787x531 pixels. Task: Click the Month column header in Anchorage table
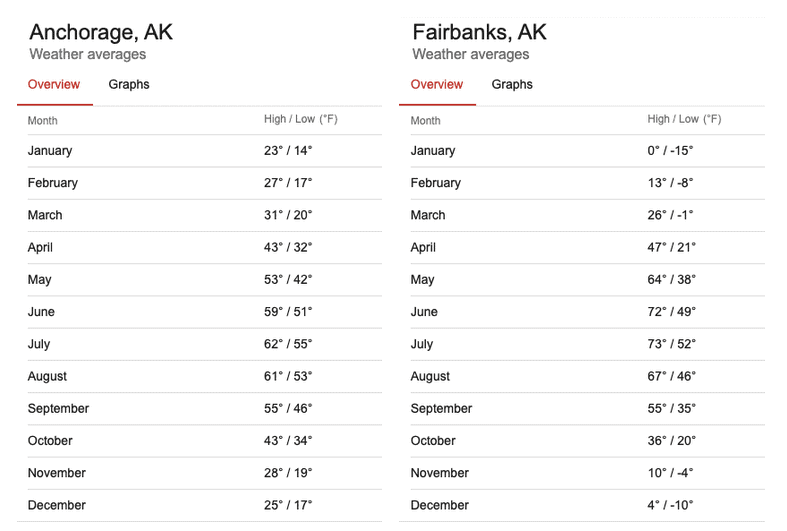point(43,121)
